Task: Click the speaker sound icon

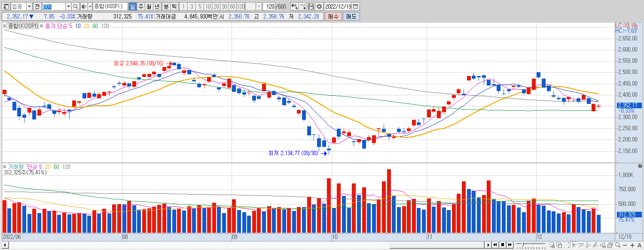Action: 84,6
